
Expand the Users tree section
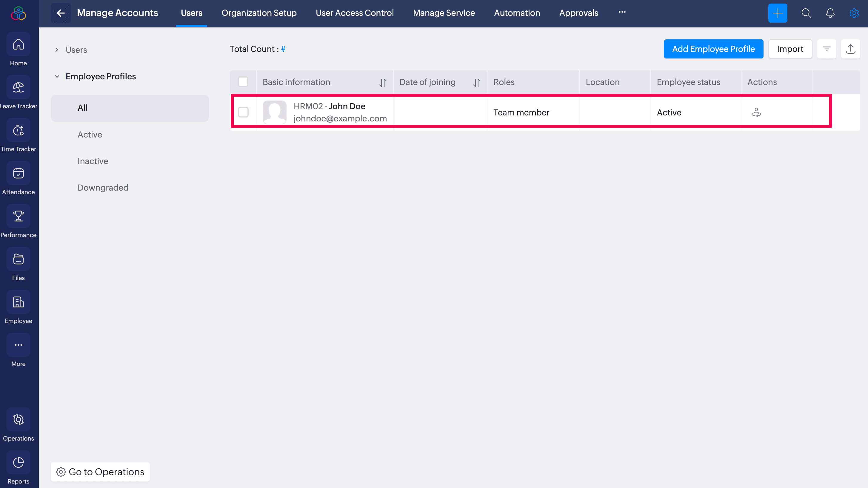click(57, 50)
